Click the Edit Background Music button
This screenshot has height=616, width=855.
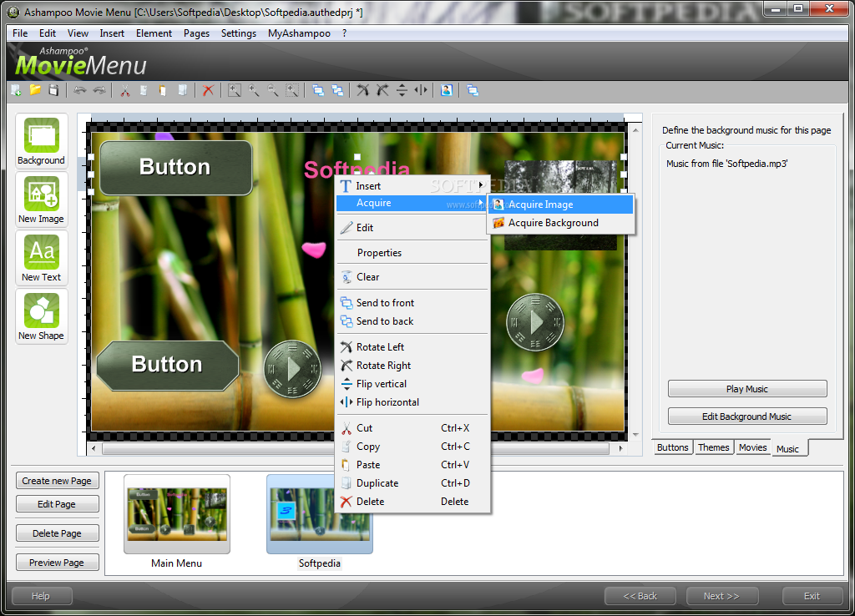click(x=747, y=417)
